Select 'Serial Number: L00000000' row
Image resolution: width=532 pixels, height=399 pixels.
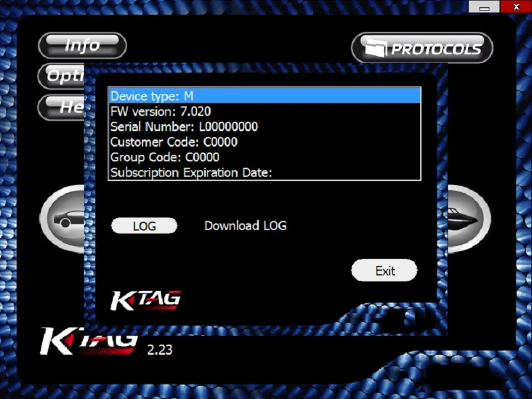(265, 126)
